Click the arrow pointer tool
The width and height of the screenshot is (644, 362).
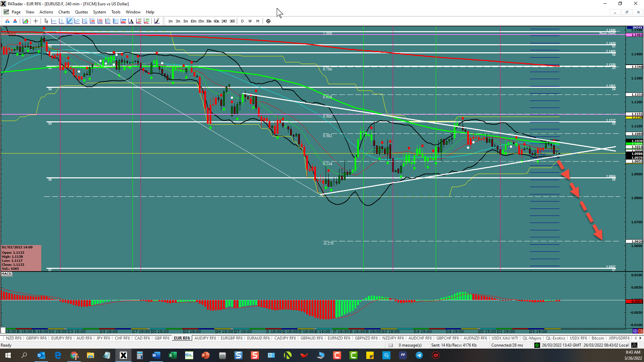click(x=46, y=21)
